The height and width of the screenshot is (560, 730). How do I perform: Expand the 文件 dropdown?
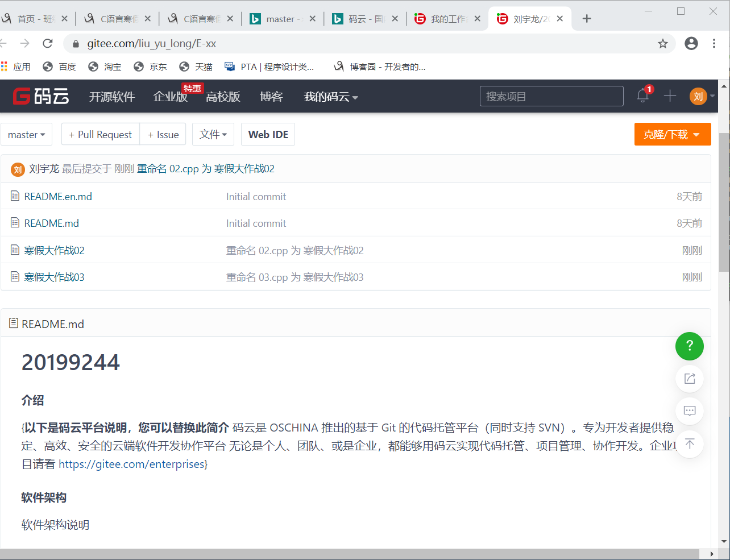pyautogui.click(x=213, y=134)
